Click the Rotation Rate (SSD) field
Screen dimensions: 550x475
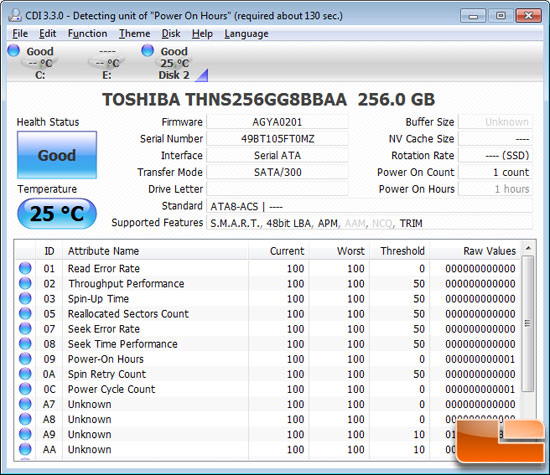[496, 155]
